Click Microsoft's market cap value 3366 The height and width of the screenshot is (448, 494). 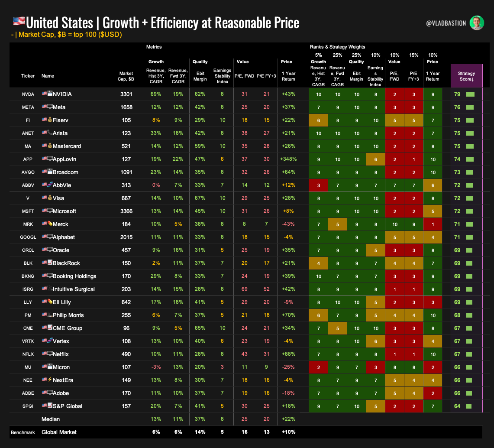click(126, 211)
